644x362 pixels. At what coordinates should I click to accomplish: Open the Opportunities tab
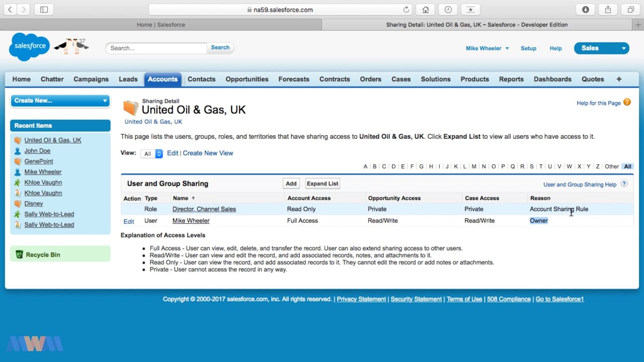(x=247, y=79)
